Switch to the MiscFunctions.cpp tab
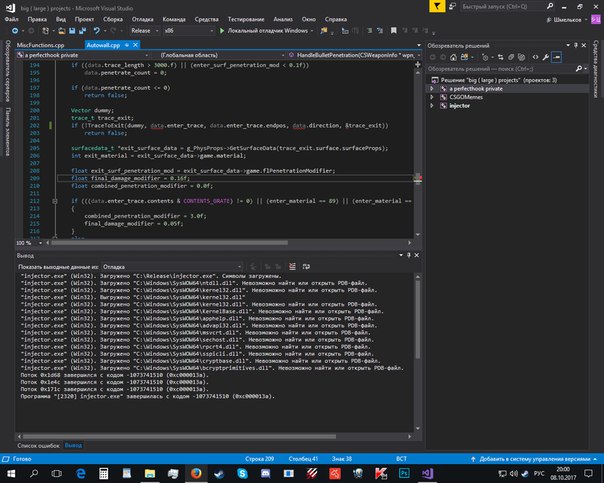 click(39, 47)
